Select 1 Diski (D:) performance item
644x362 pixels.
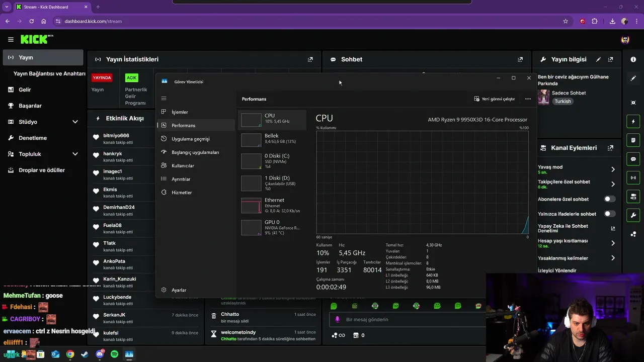coord(272,183)
